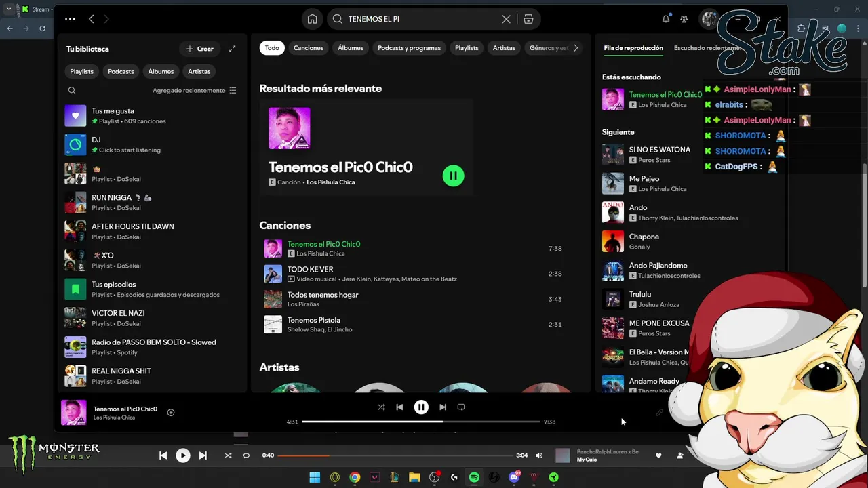Screen dimensions: 868x488
Task: Click the top result album cover thumbnail
Action: tap(290, 128)
